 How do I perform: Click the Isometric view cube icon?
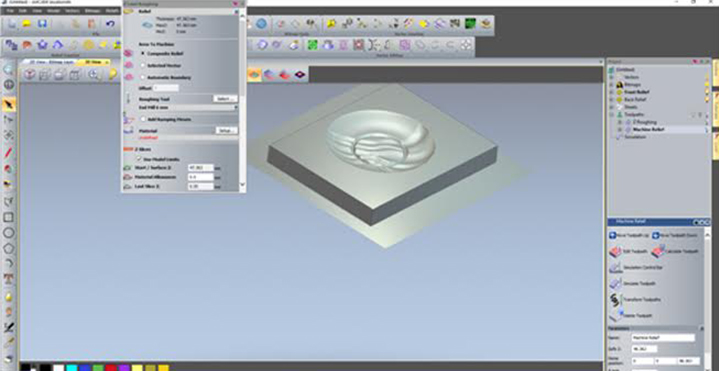30,74
